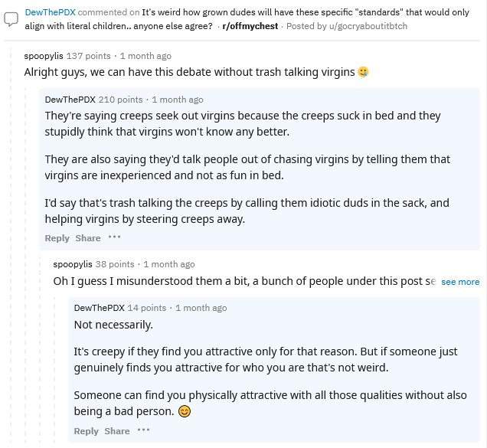Open DewThePDX username on 14-point comment
Image resolution: width=487 pixels, height=448 pixels.
(99, 308)
